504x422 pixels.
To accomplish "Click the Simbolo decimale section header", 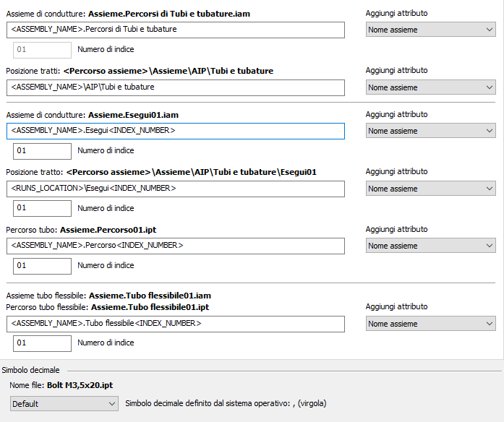I will pos(30,370).
